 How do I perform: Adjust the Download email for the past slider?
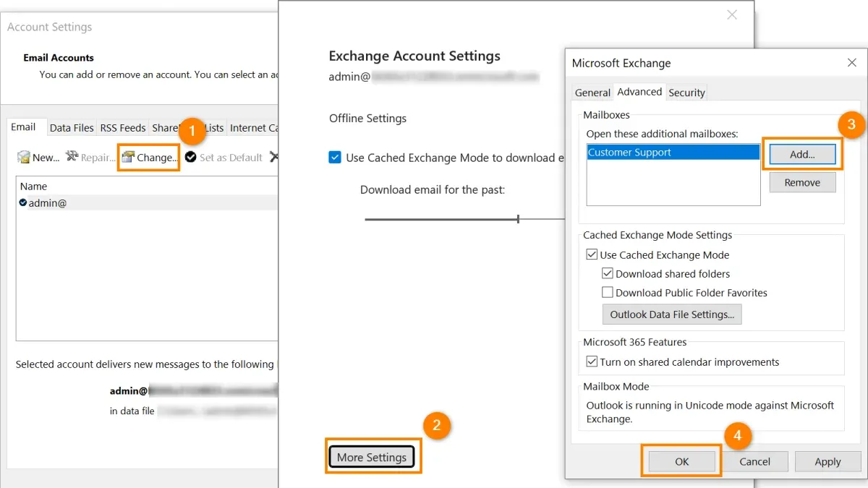click(x=518, y=218)
